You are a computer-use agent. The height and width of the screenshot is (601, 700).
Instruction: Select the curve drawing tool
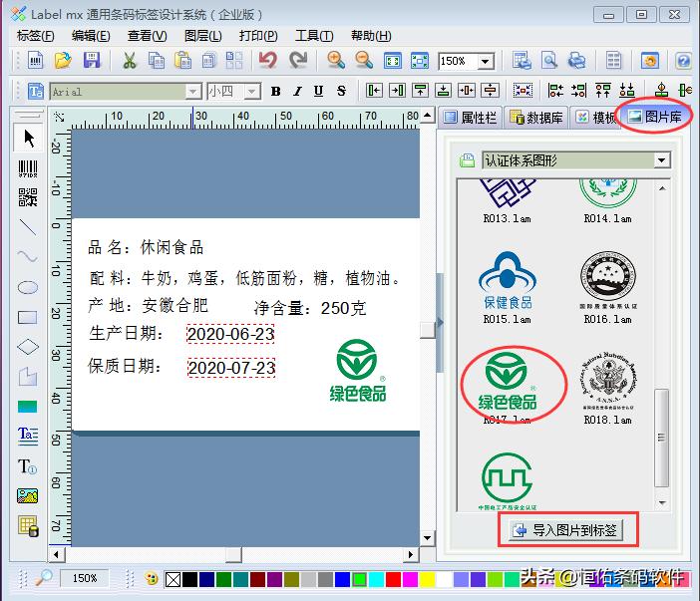coord(28,256)
